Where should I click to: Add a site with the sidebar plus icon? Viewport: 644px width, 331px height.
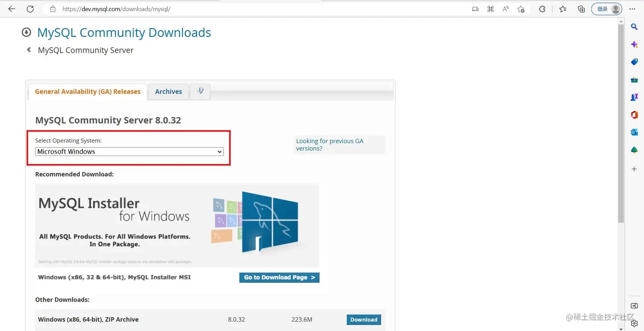click(634, 169)
